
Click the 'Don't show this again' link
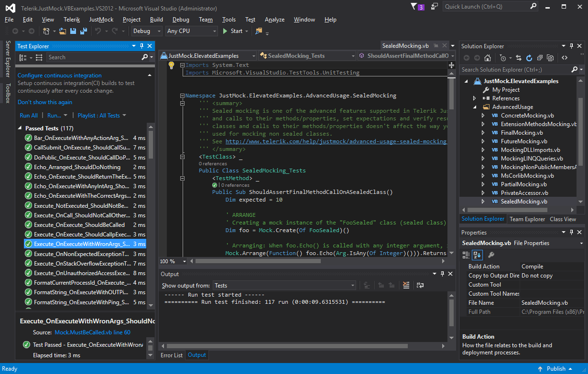click(x=45, y=102)
